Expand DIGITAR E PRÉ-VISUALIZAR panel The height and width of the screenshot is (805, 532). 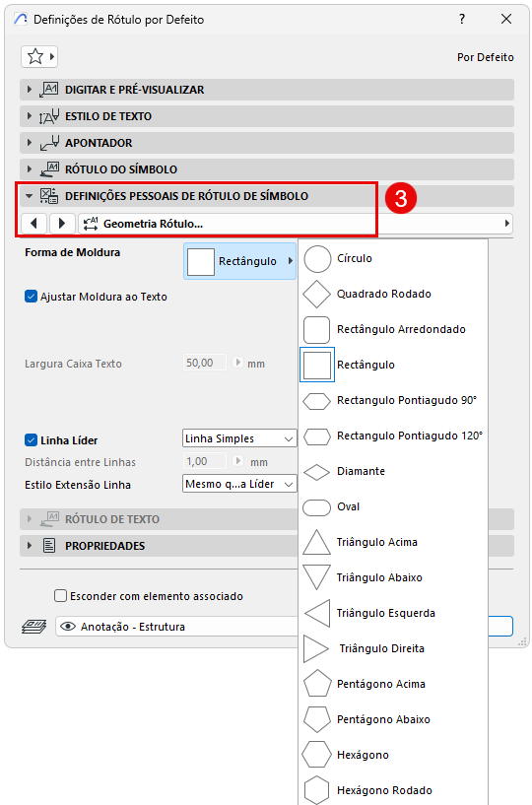267,90
